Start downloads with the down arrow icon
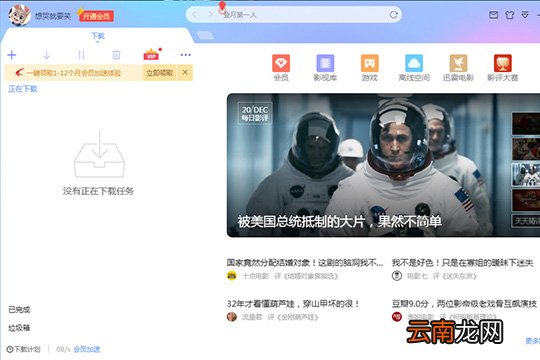Viewport: 540px width, 360px height. (46, 55)
